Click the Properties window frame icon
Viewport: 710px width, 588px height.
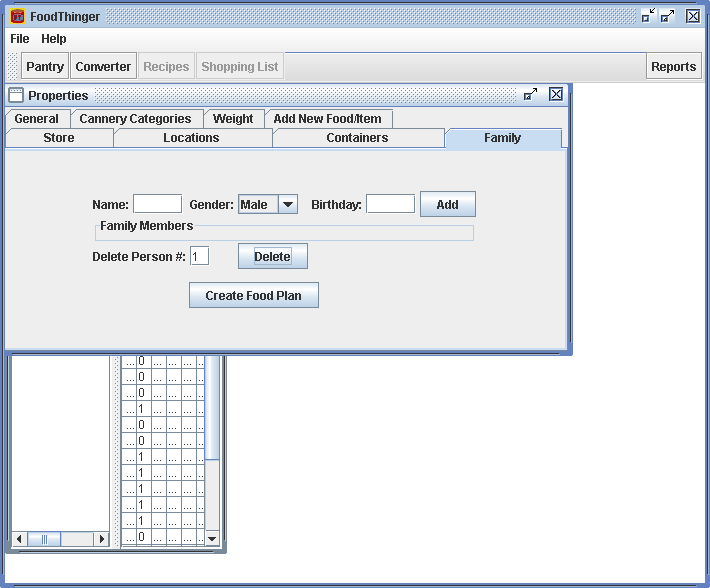click(16, 95)
